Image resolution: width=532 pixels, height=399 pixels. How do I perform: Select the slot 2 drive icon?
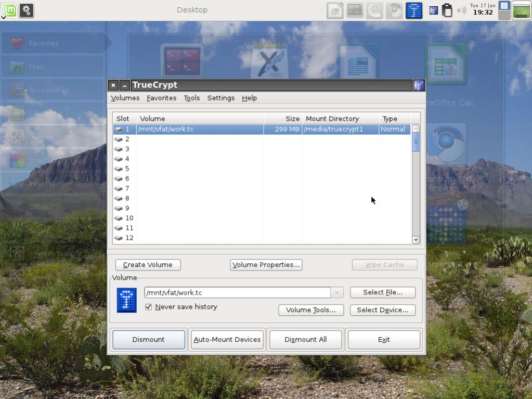pos(119,139)
